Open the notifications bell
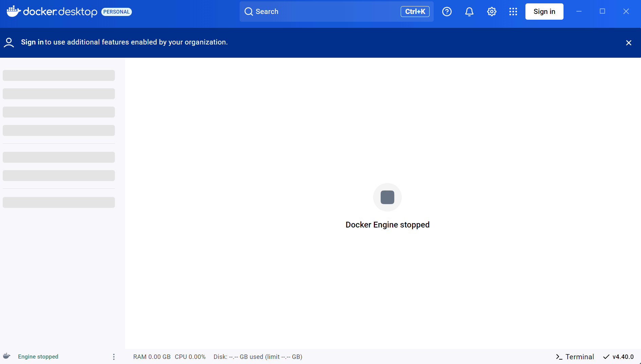The image size is (641, 364). click(469, 12)
